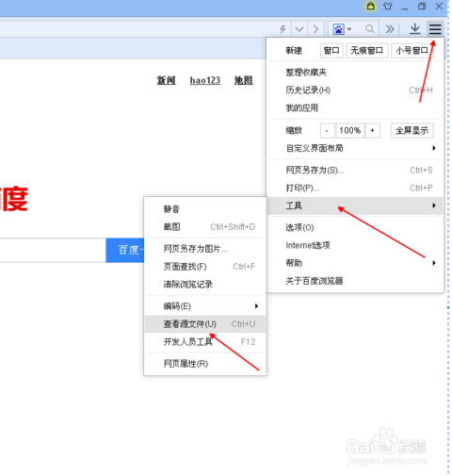Choose 页面查找(F) in submenu
Viewport: 452px width, 476px height.
[205, 267]
